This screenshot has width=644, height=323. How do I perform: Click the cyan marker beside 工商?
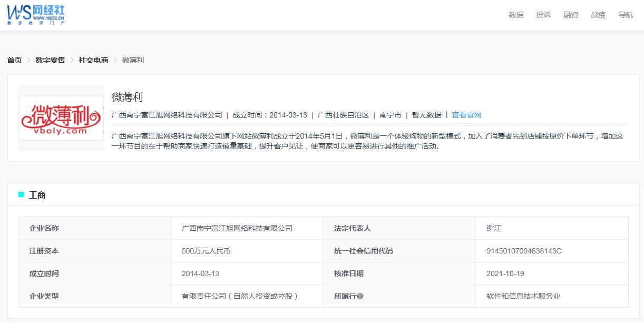click(22, 195)
